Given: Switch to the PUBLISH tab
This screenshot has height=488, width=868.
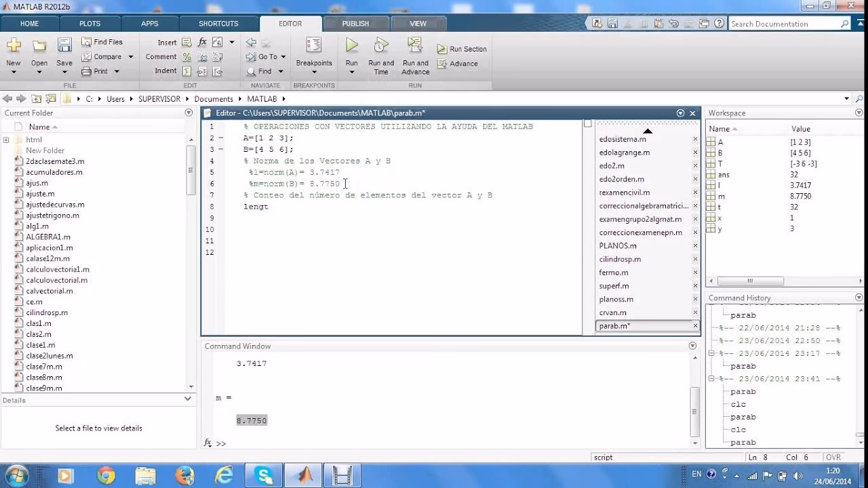Looking at the screenshot, I should pos(355,22).
